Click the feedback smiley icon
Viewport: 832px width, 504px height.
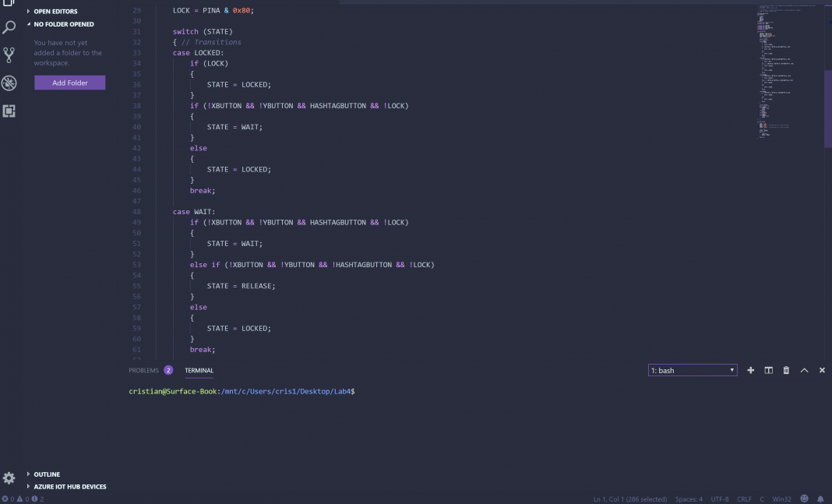(x=804, y=499)
